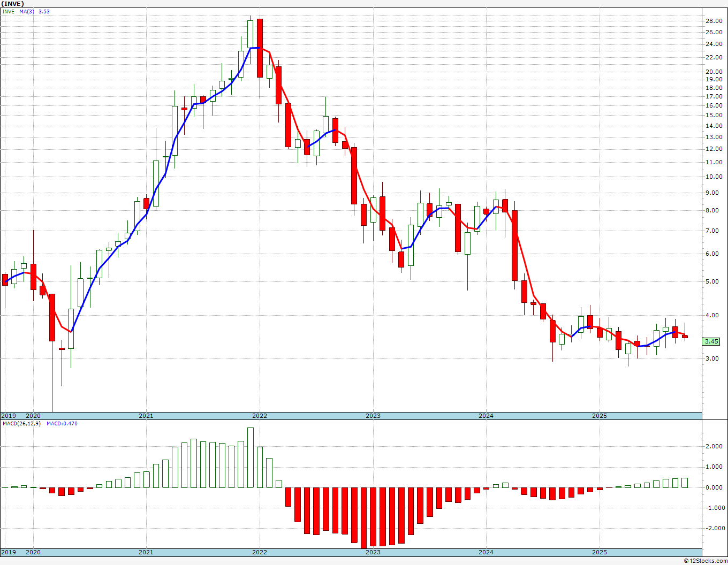Click the 10.00 price axis label
This screenshot has width=728, height=565.
(x=714, y=177)
